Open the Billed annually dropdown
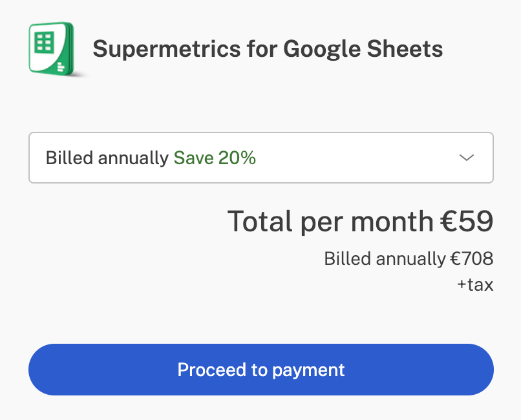This screenshot has height=420, width=521. coord(261,158)
